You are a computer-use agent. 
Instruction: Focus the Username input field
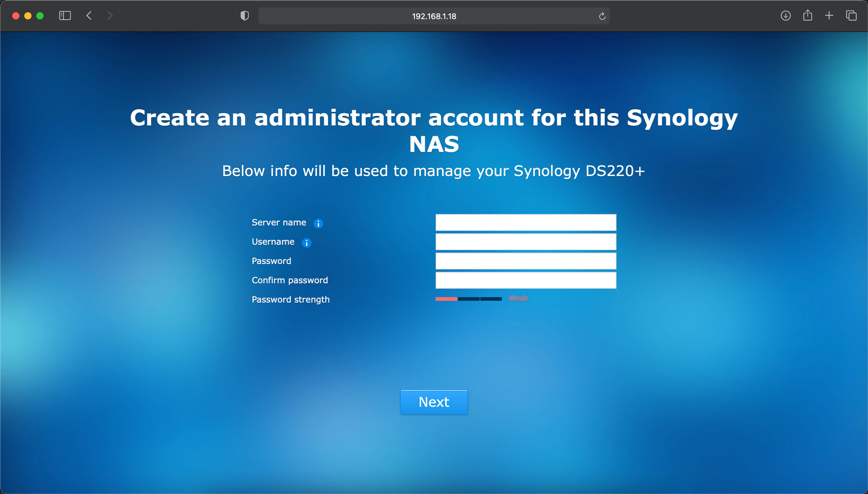tap(526, 242)
